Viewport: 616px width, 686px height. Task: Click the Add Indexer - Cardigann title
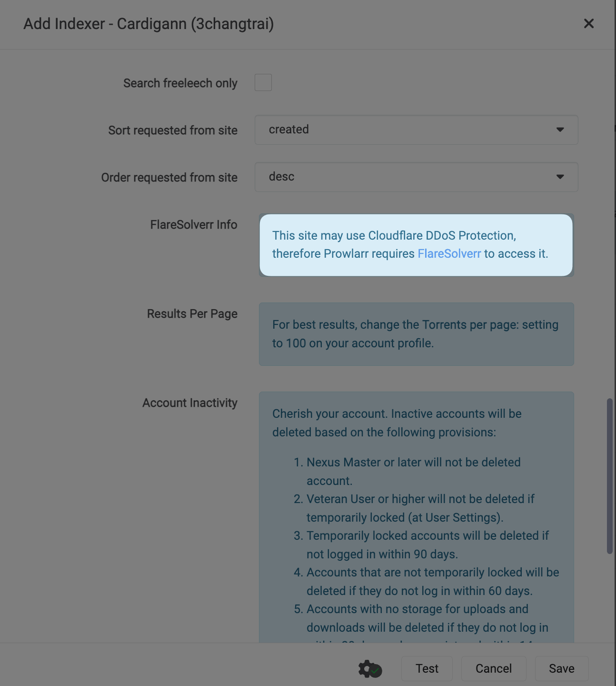149,24
